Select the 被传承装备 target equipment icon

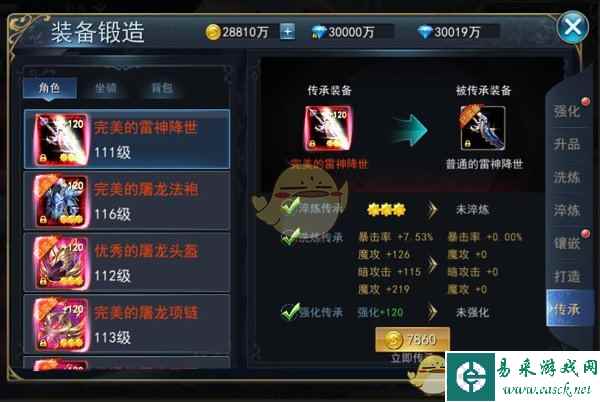483,127
